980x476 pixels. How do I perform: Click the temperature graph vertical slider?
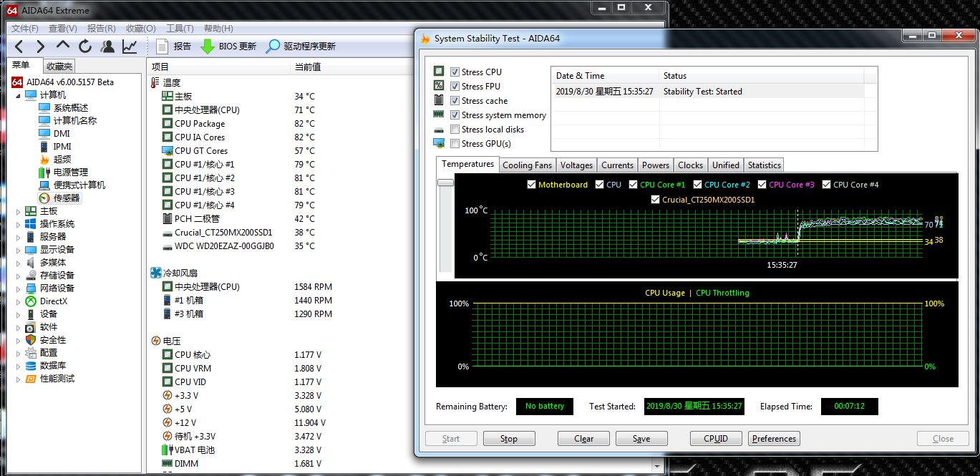click(445, 183)
